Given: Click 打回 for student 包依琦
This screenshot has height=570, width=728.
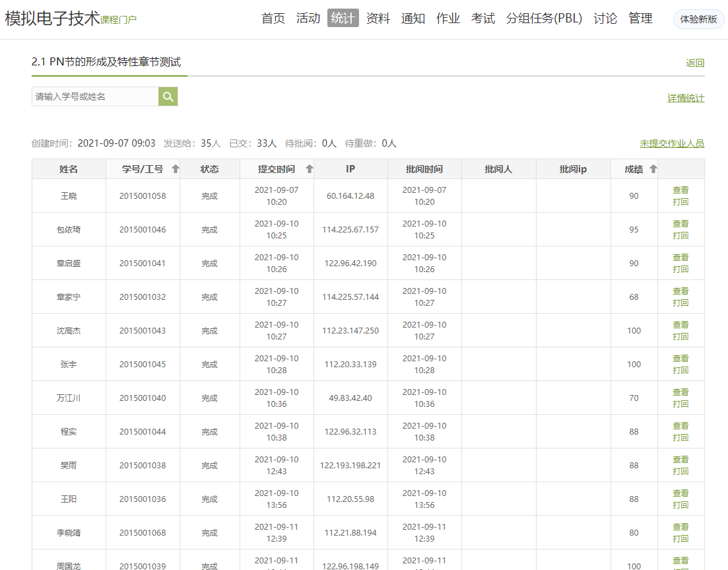Looking at the screenshot, I should (680, 236).
